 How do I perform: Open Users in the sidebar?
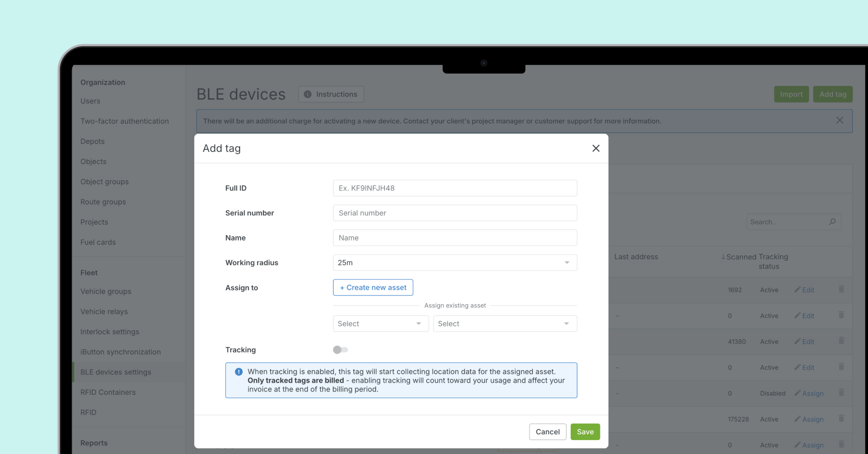pyautogui.click(x=90, y=101)
